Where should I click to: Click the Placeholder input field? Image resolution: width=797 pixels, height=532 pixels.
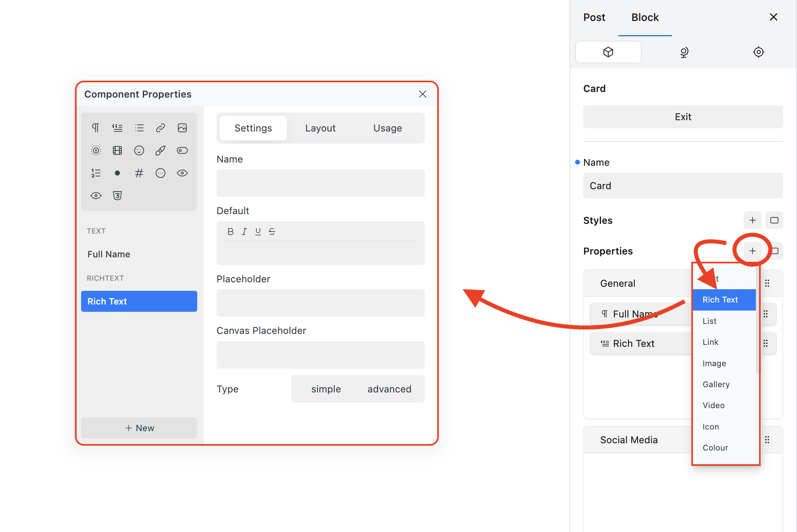pyautogui.click(x=320, y=303)
